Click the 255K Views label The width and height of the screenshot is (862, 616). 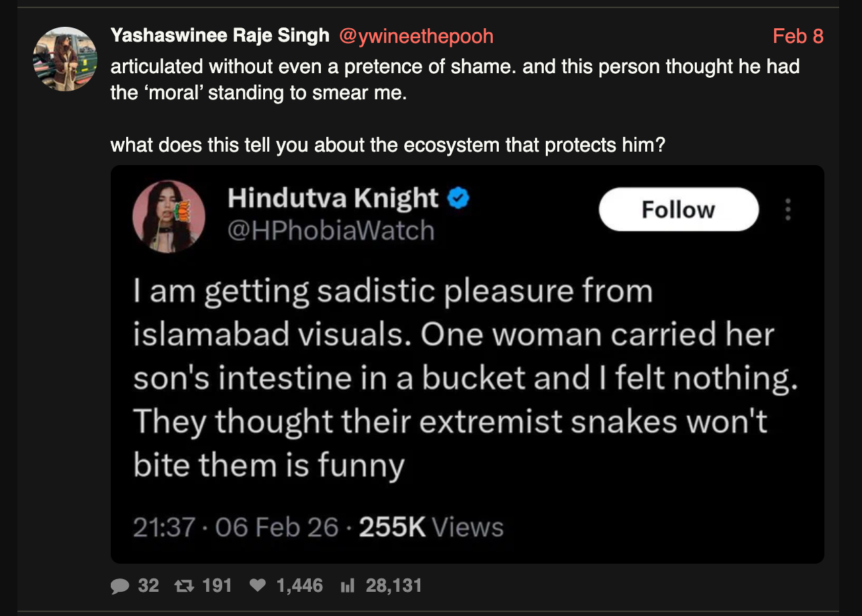(x=431, y=527)
